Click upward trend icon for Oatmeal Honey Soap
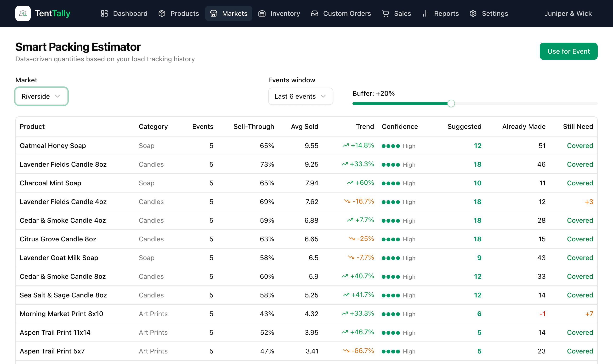Viewport: 613px width, 364px height. (x=346, y=145)
